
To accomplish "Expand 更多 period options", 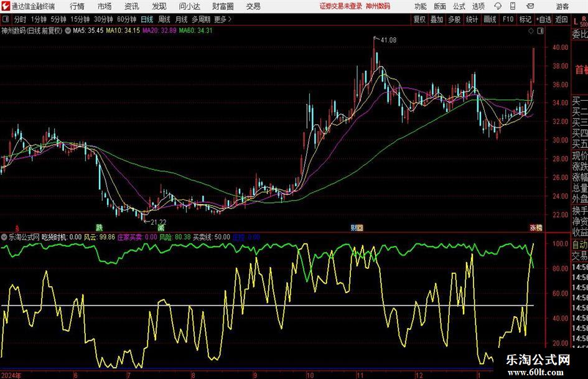I will click(x=223, y=19).
